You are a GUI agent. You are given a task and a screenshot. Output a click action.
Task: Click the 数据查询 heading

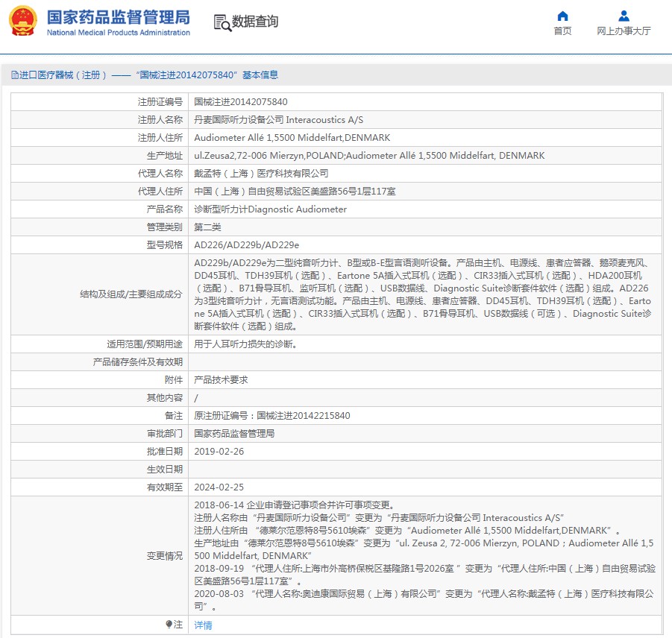tap(255, 22)
